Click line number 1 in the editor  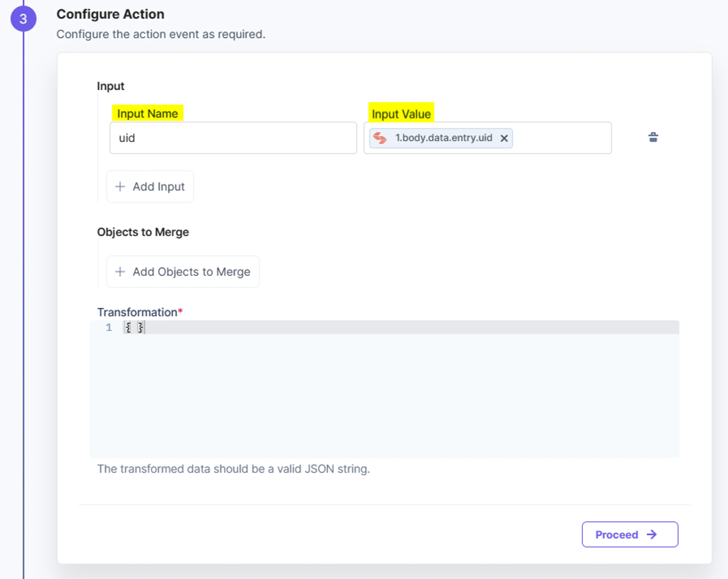tap(109, 327)
